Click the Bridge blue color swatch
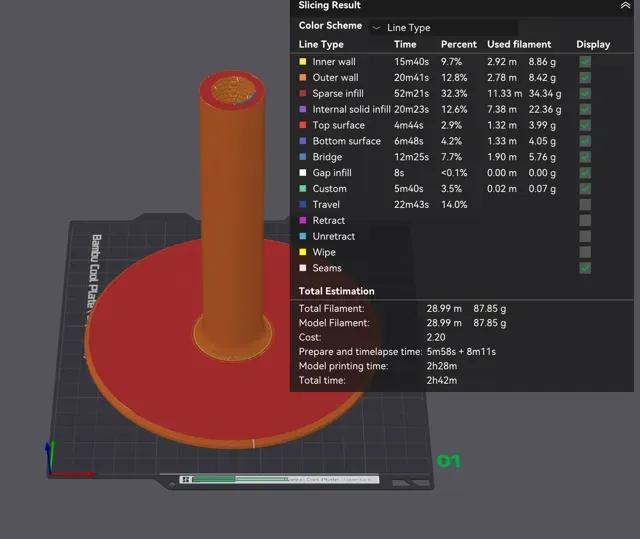 coord(303,157)
